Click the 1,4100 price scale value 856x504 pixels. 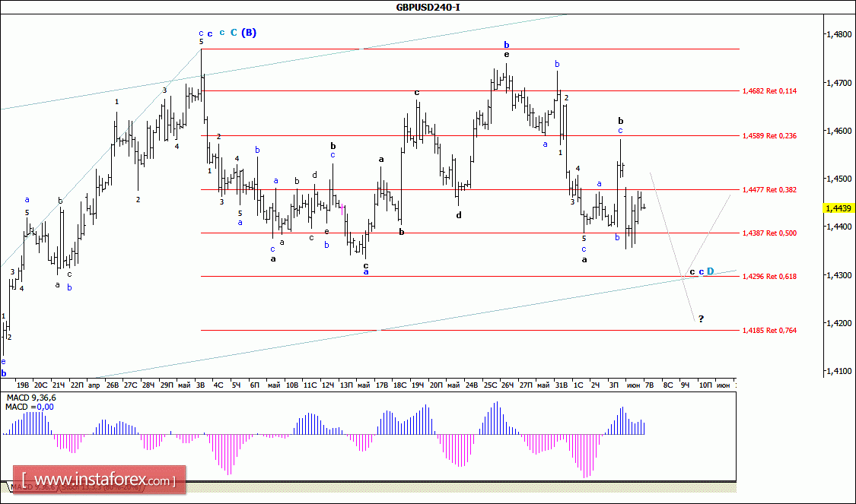[x=838, y=371]
